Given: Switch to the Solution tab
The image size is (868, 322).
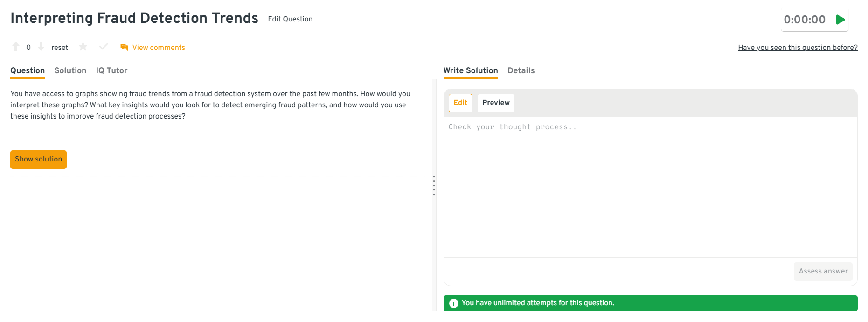Looking at the screenshot, I should [70, 70].
